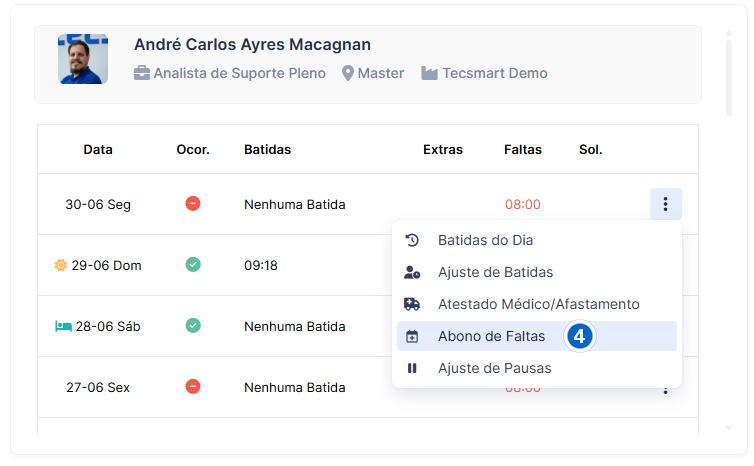Viewport: 754px width, 466px height.
Task: Select Abono de Faltas menu item
Action: [x=537, y=336]
